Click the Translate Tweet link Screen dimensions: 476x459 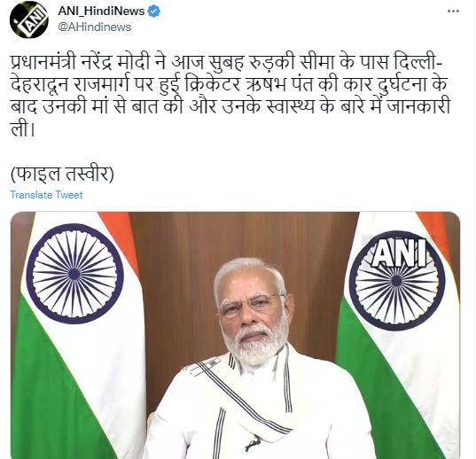click(x=46, y=194)
